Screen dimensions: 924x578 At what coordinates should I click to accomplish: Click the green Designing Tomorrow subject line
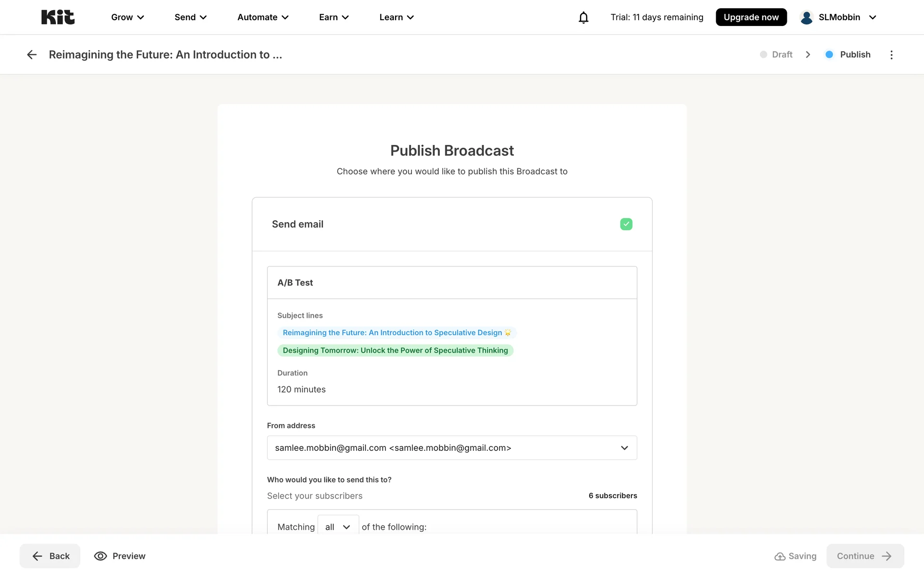click(x=395, y=351)
